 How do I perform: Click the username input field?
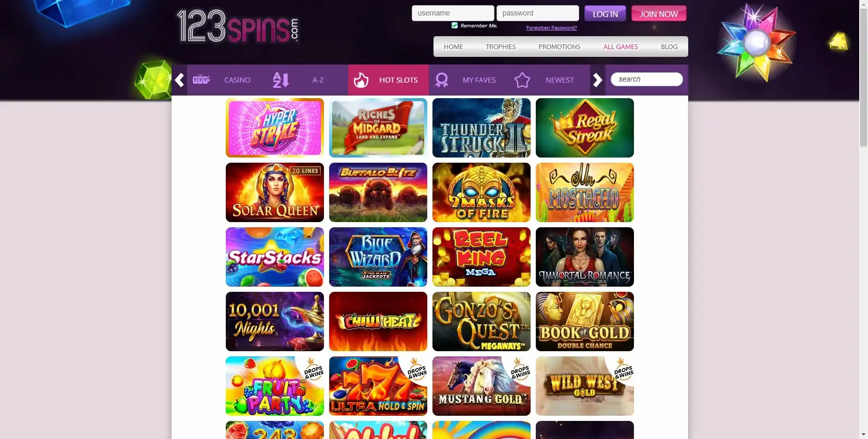(x=453, y=13)
